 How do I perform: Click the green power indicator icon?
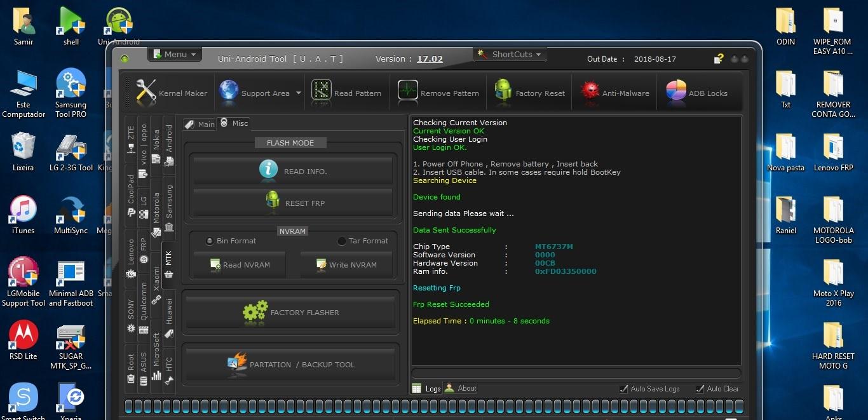(125, 58)
